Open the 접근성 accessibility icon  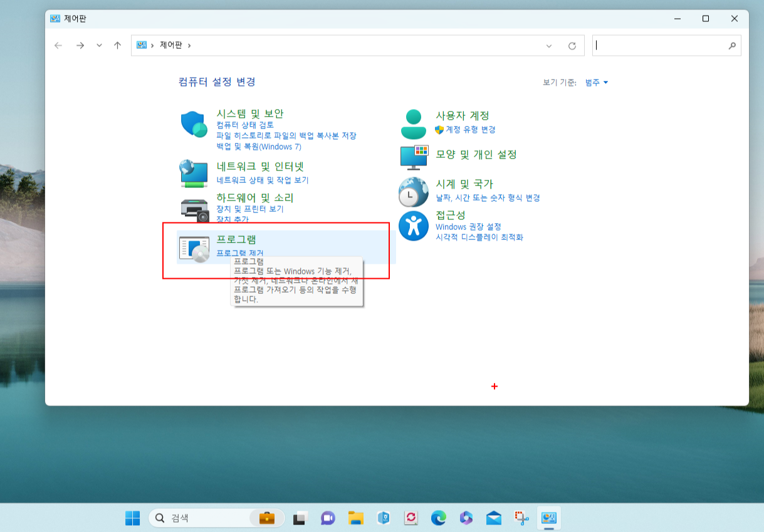414,226
